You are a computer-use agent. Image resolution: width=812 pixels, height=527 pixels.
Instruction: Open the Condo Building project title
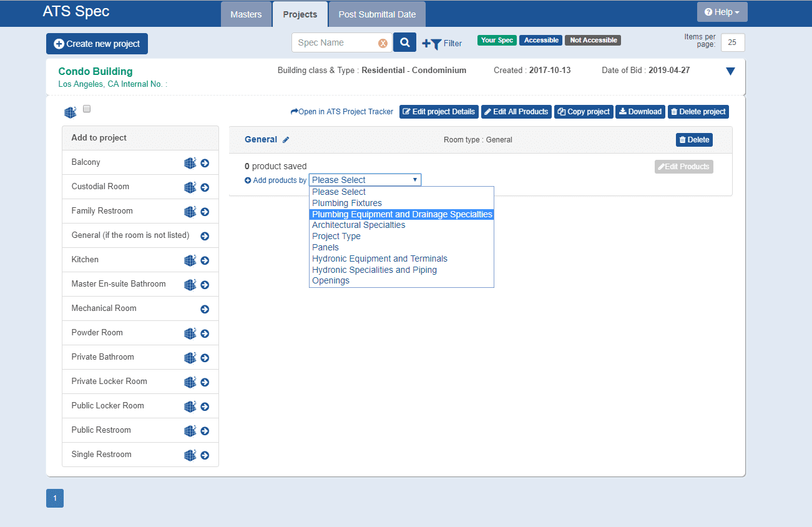click(95, 71)
